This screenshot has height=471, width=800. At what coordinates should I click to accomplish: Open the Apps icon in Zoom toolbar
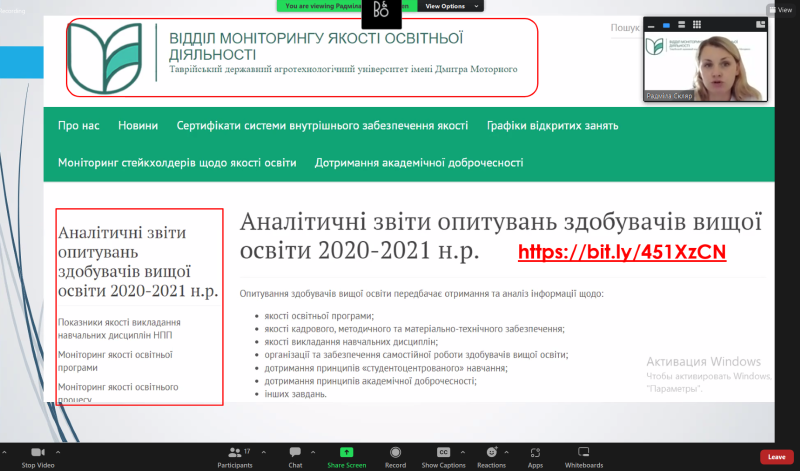535,453
